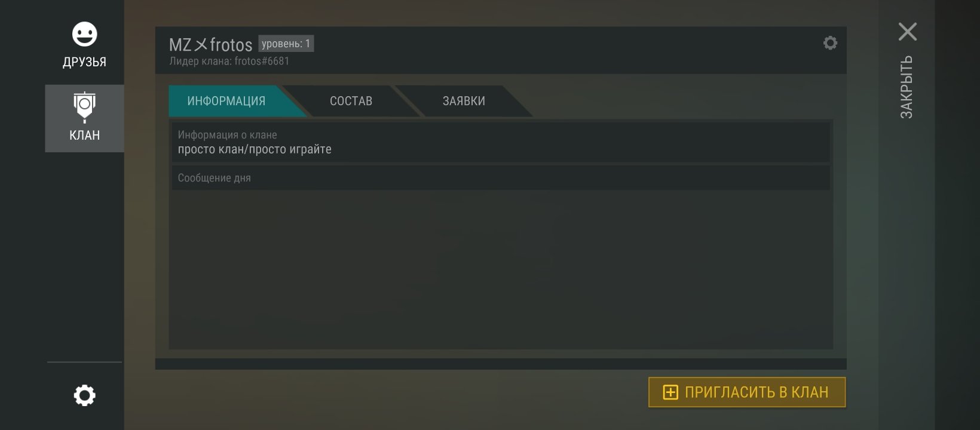Switch to the ИНФОРМАЦИЯ tab
This screenshot has height=430, width=980.
point(226,101)
